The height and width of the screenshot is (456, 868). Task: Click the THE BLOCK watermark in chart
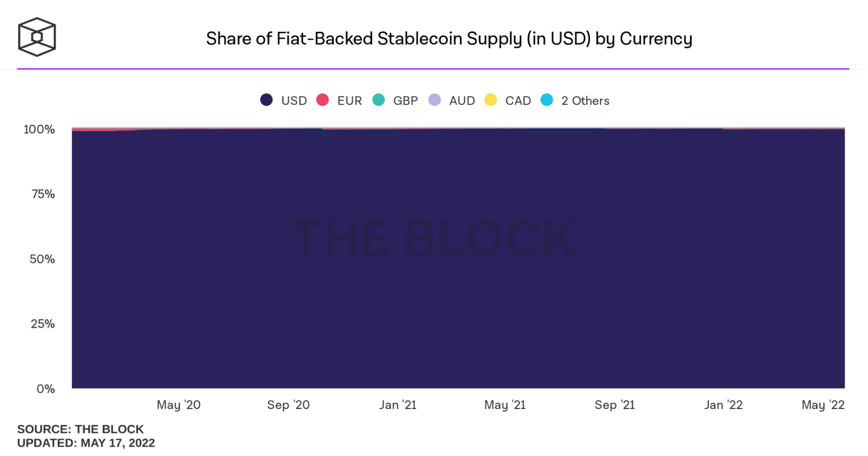(433, 238)
